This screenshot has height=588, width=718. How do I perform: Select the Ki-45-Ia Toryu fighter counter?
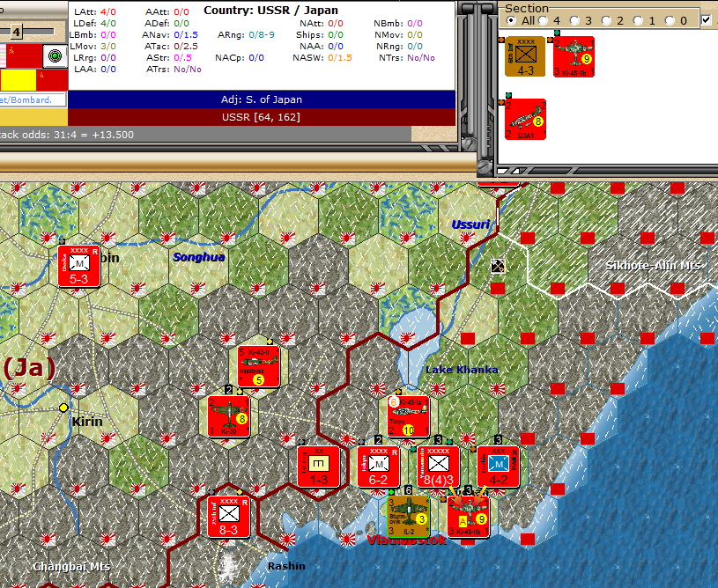409,417
